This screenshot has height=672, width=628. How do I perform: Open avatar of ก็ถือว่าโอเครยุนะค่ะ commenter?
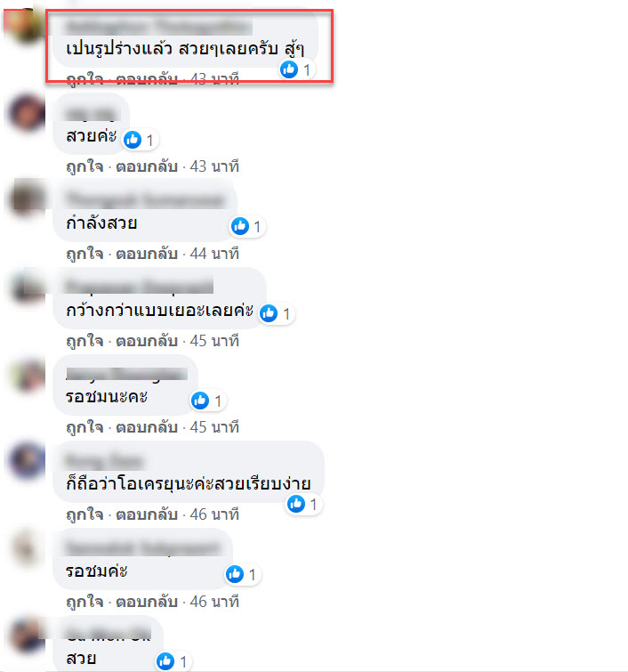tap(27, 461)
